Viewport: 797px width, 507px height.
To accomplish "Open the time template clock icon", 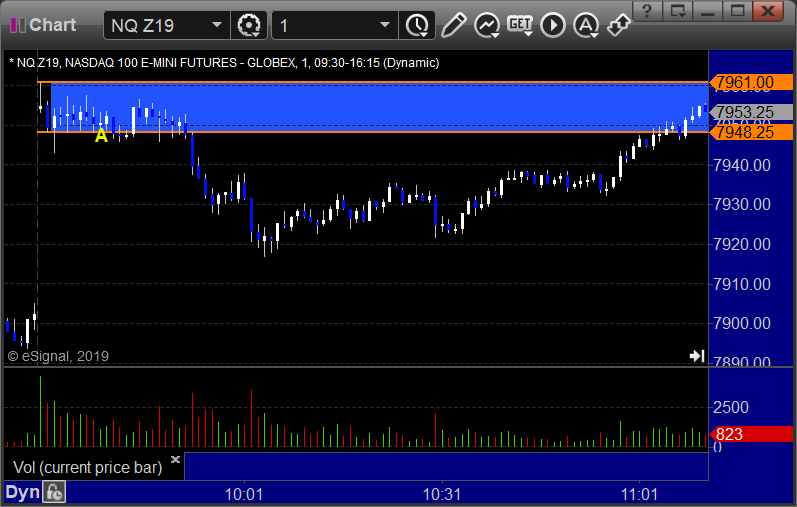I will click(417, 25).
